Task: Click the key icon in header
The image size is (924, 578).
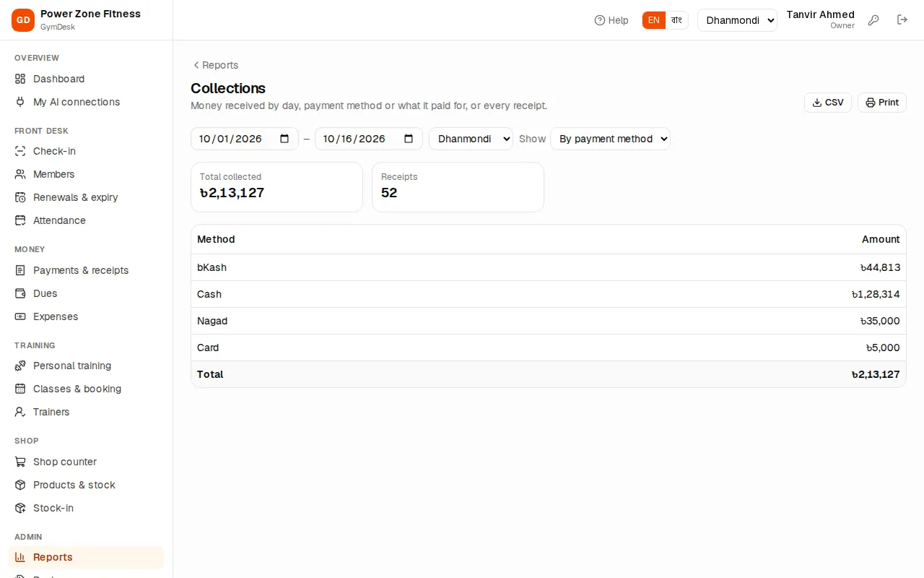Action: click(x=873, y=20)
